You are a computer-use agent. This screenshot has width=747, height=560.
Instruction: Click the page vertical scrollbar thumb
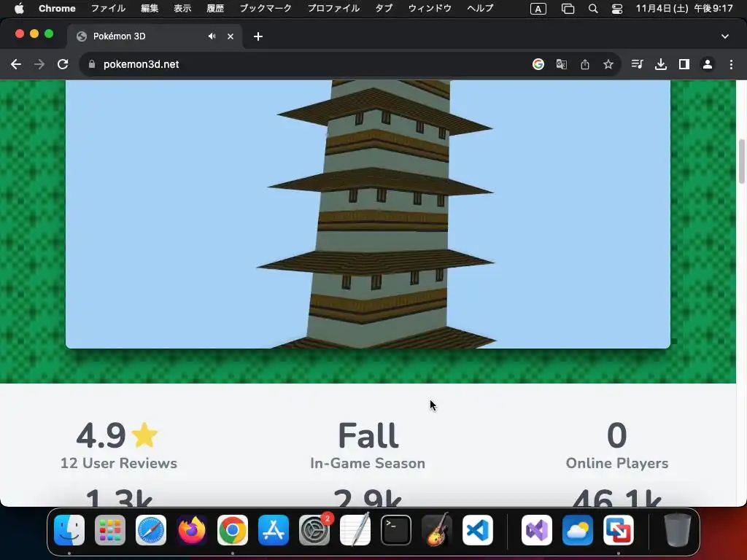(741, 161)
